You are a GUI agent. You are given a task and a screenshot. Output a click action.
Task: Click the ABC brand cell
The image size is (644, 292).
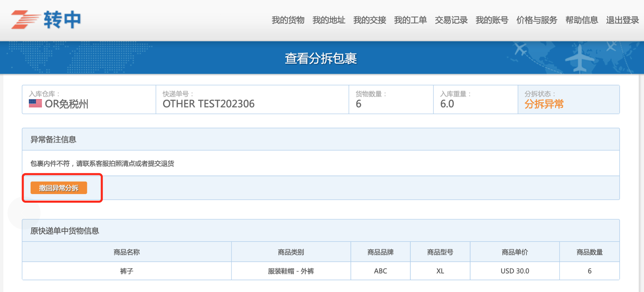380,271
